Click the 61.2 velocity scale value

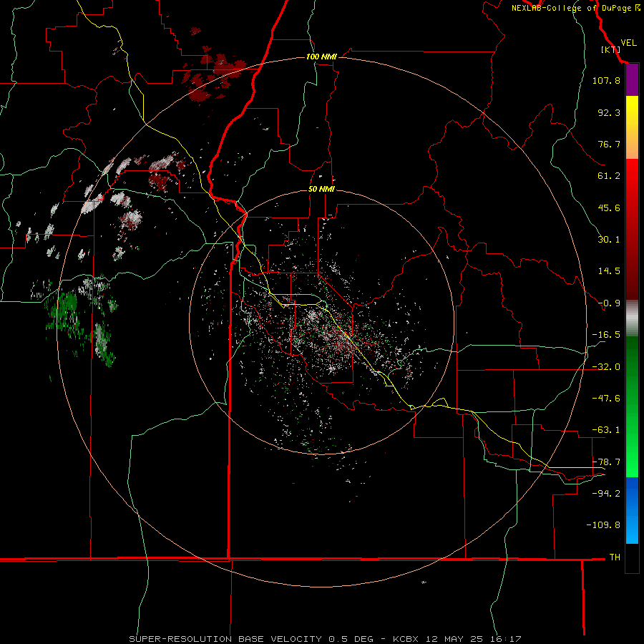pos(609,176)
